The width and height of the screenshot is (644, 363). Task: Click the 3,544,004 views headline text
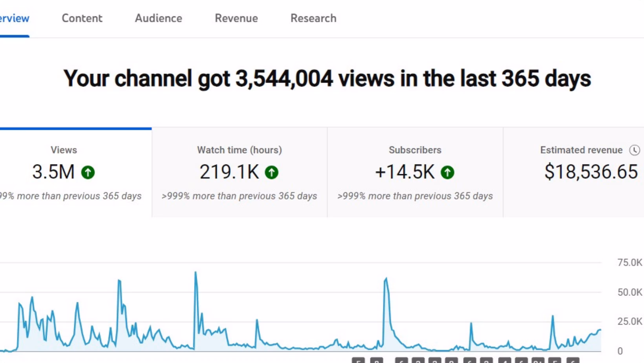[327, 79]
